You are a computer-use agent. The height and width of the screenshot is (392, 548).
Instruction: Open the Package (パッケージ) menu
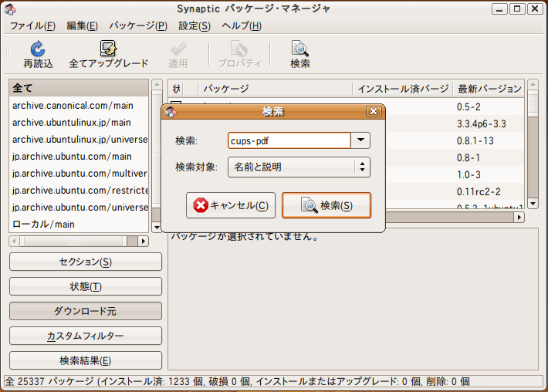[x=137, y=25]
